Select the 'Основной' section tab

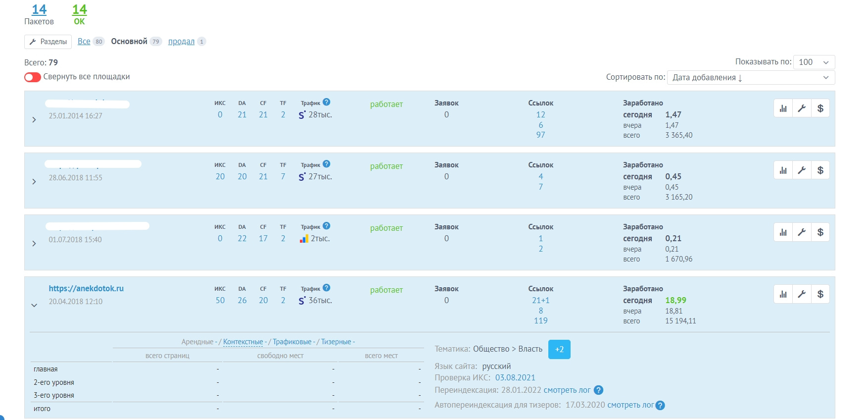point(129,42)
